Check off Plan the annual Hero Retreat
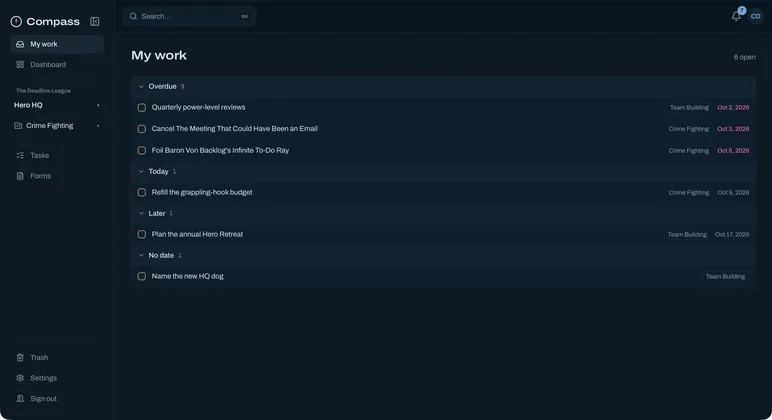 coord(142,234)
